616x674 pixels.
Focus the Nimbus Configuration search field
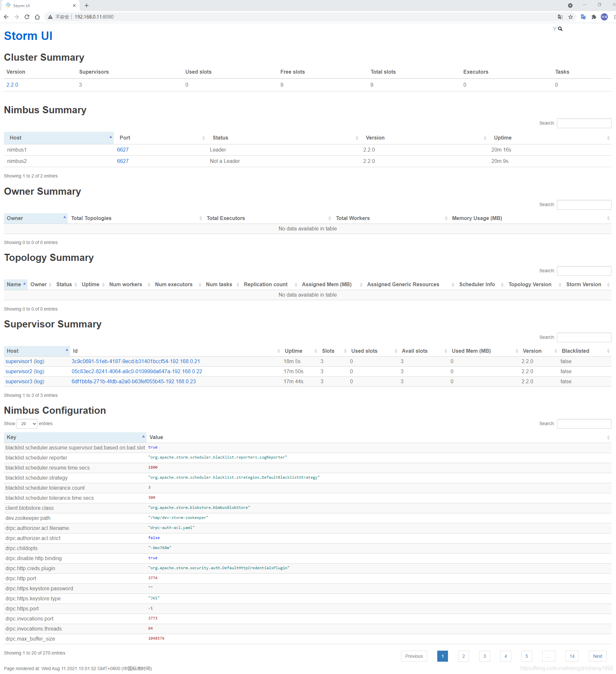584,423
